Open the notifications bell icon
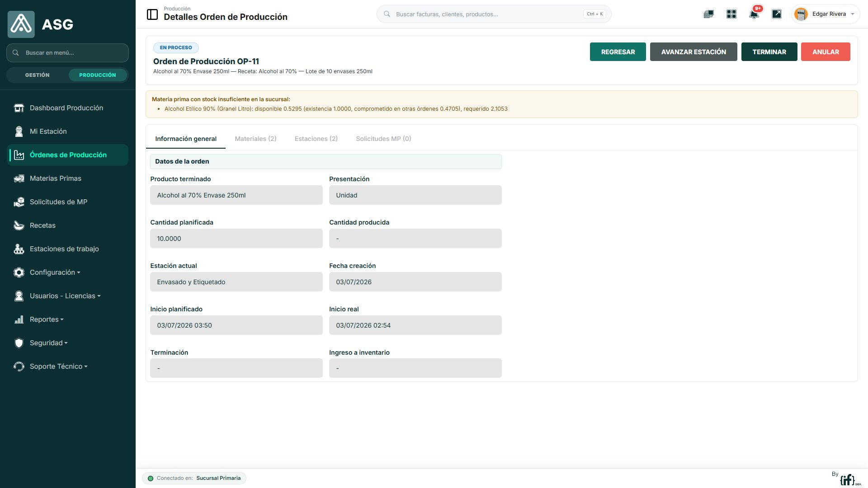The width and height of the screenshot is (868, 488). pos(754,14)
